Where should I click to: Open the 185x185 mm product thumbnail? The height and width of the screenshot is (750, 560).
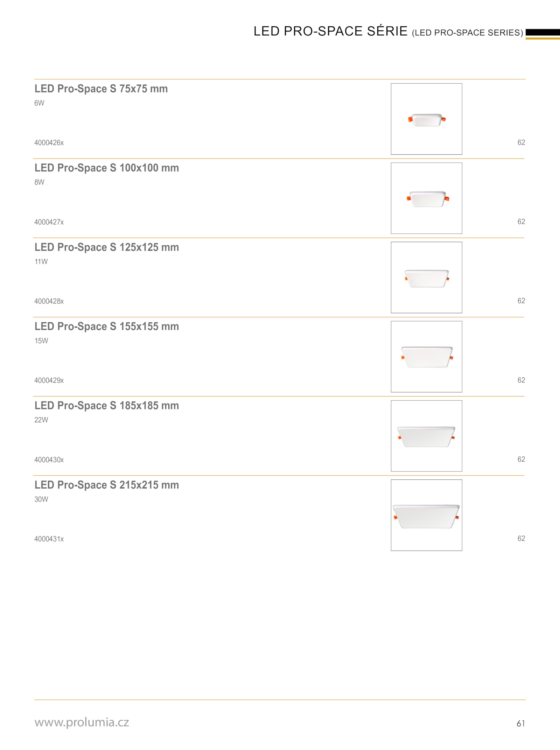(426, 436)
